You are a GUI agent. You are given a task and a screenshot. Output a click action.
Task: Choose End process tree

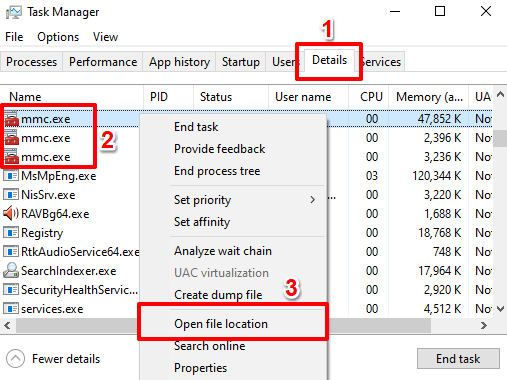pyautogui.click(x=217, y=171)
